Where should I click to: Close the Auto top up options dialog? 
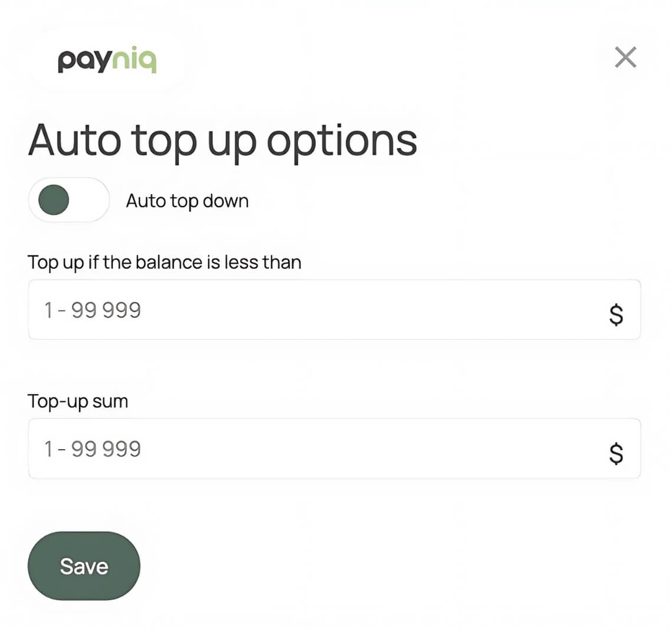(625, 58)
